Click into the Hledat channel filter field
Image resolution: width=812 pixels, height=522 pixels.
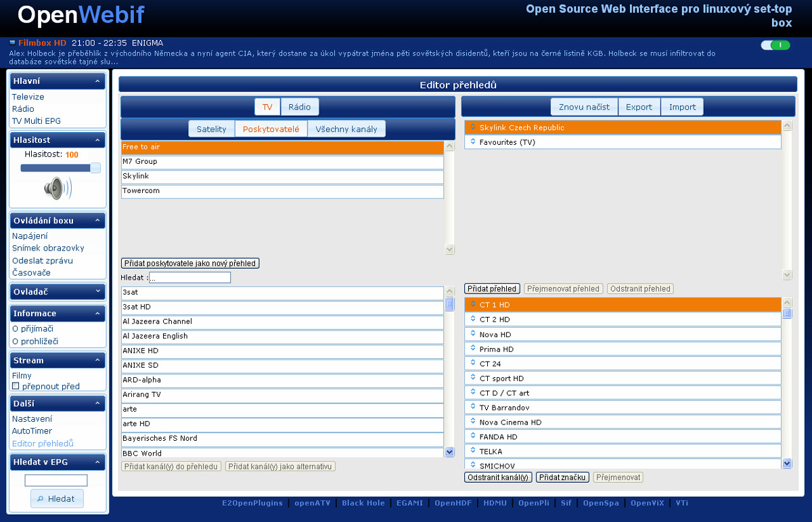pos(189,278)
